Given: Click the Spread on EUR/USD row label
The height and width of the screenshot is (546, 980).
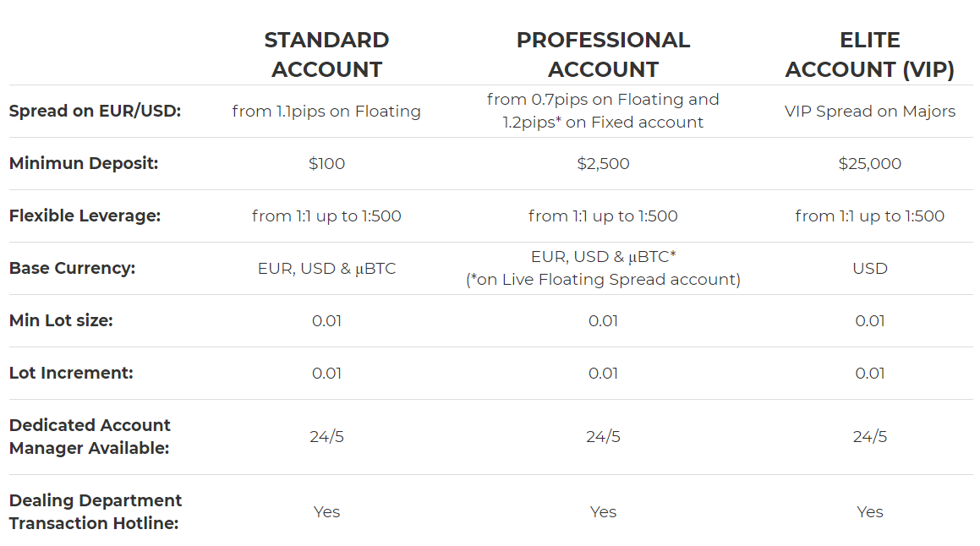Looking at the screenshot, I should [95, 112].
